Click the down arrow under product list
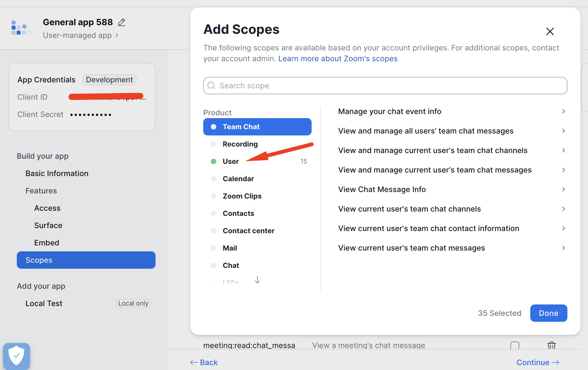588x370 pixels. pyautogui.click(x=257, y=280)
